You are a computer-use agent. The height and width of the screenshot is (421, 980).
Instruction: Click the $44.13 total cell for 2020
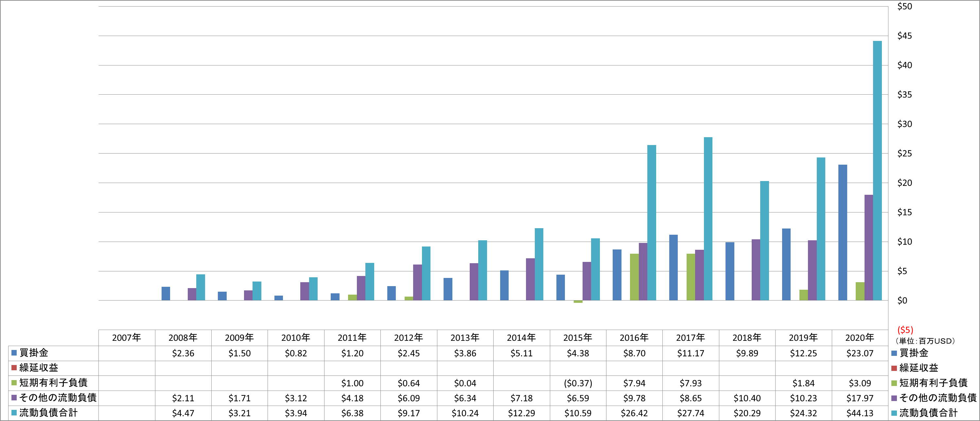pos(860,413)
